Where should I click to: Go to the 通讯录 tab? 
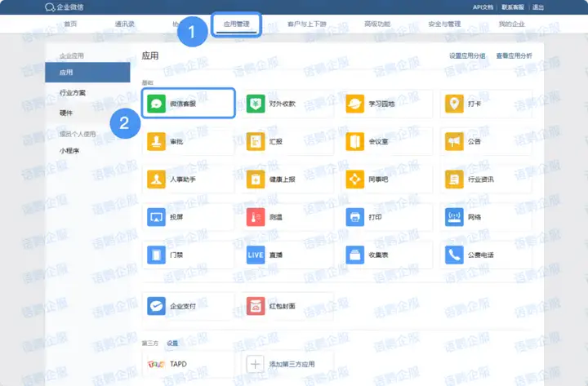tap(125, 24)
